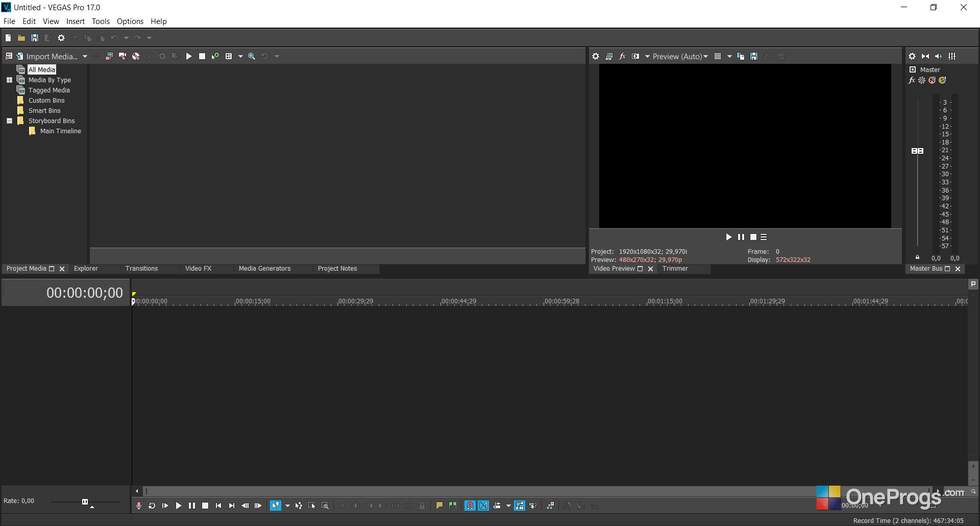This screenshot has width=980, height=526.
Task: Open the Project Media views dropdown arrow
Action: click(x=240, y=56)
